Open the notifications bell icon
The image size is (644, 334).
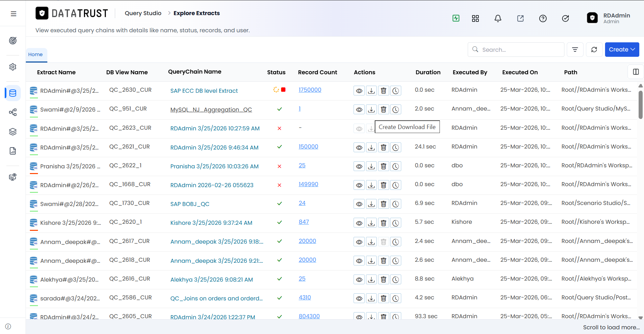coord(498,18)
